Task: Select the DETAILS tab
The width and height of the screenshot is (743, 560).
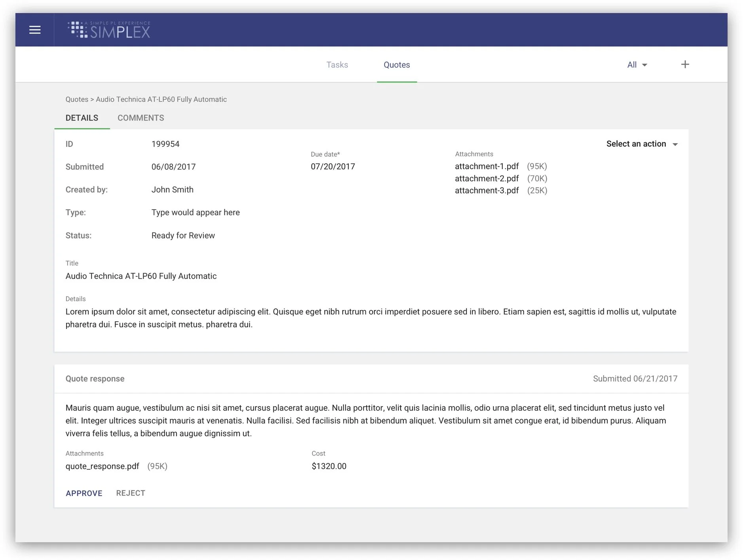Action: (x=82, y=118)
